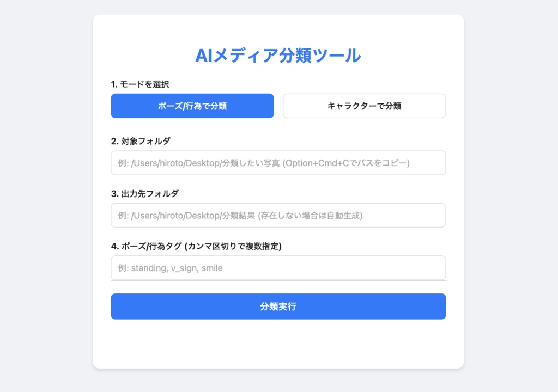The width and height of the screenshot is (558, 392).
Task: Choose the blue pose/action classification button
Action: coord(192,106)
